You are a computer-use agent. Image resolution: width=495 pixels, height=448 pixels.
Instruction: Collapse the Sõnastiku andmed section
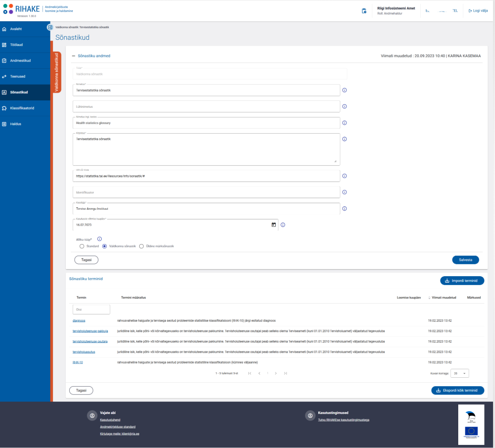pos(74,56)
